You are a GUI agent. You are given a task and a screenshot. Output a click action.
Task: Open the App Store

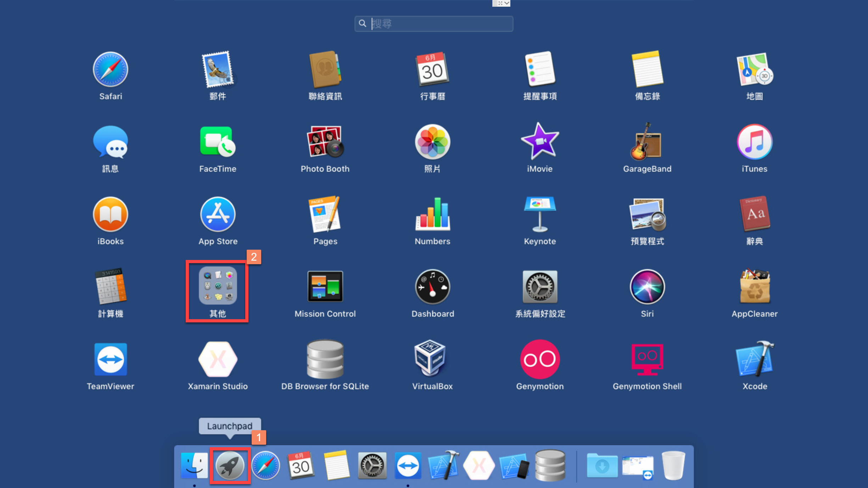[x=218, y=215]
